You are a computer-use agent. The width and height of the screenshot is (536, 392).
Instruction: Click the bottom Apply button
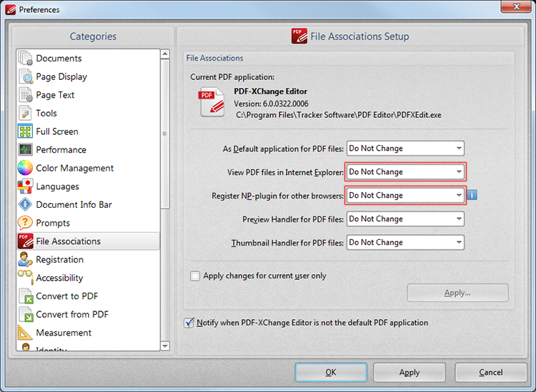410,372
